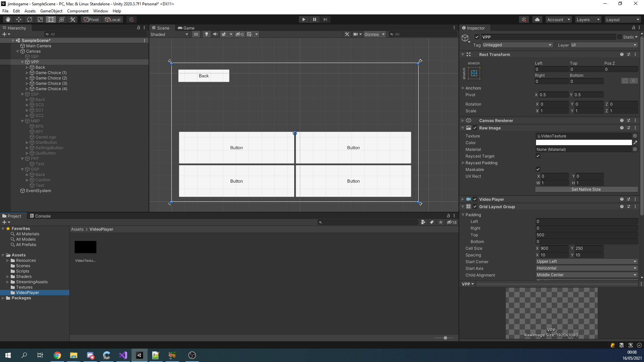Open the Component menu
Viewport: 644px width, 362px height.
(x=78, y=11)
